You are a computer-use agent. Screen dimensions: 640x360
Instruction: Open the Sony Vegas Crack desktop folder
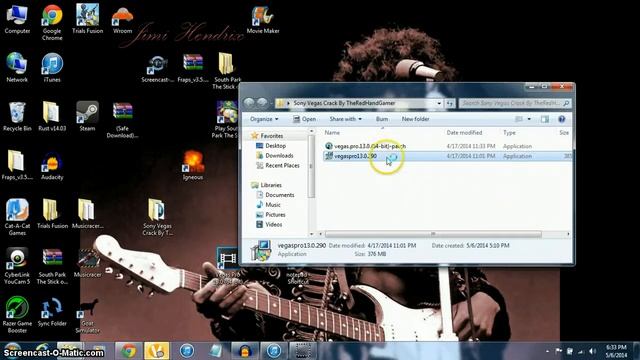[158, 217]
